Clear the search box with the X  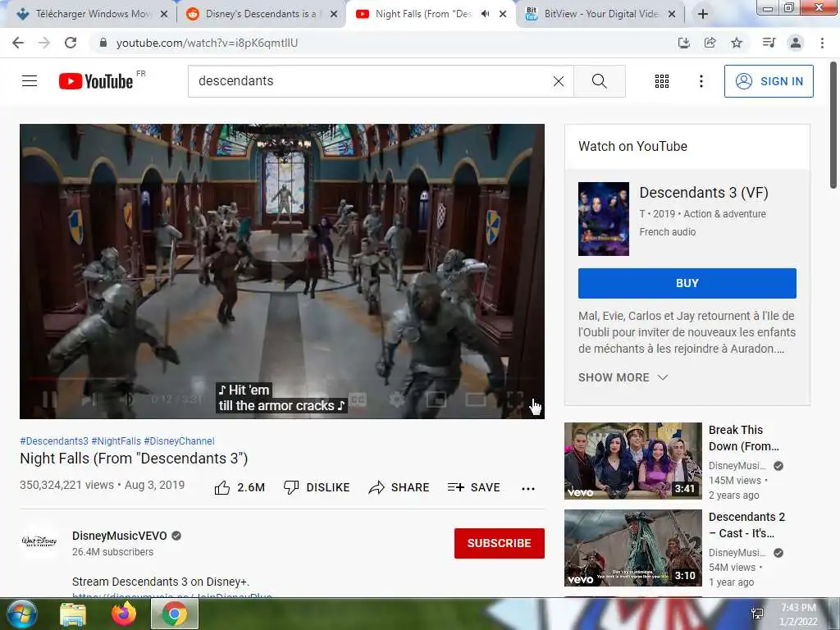pyautogui.click(x=558, y=81)
